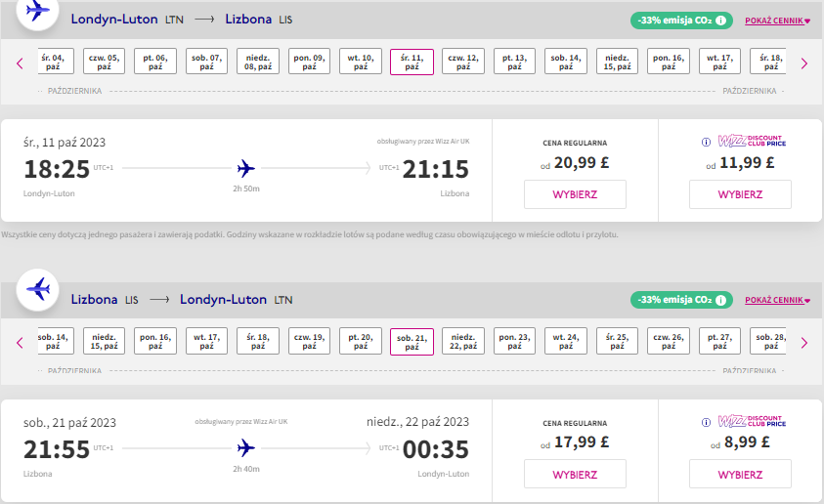Image resolution: width=824 pixels, height=504 pixels.
Task: Click the -33% emisja CO₂ badge for return
Action: click(681, 300)
